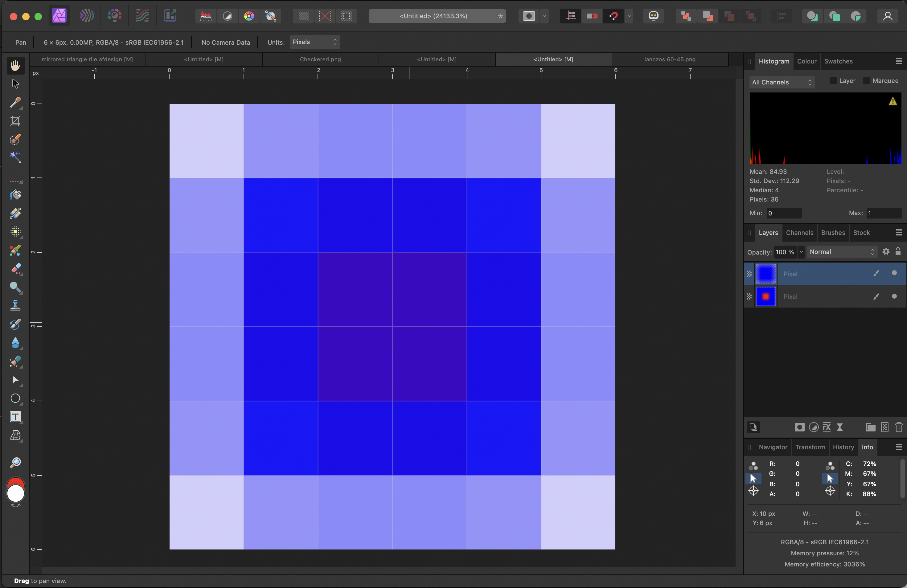Enable the Layer histogram checkbox
907x588 pixels.
click(833, 81)
